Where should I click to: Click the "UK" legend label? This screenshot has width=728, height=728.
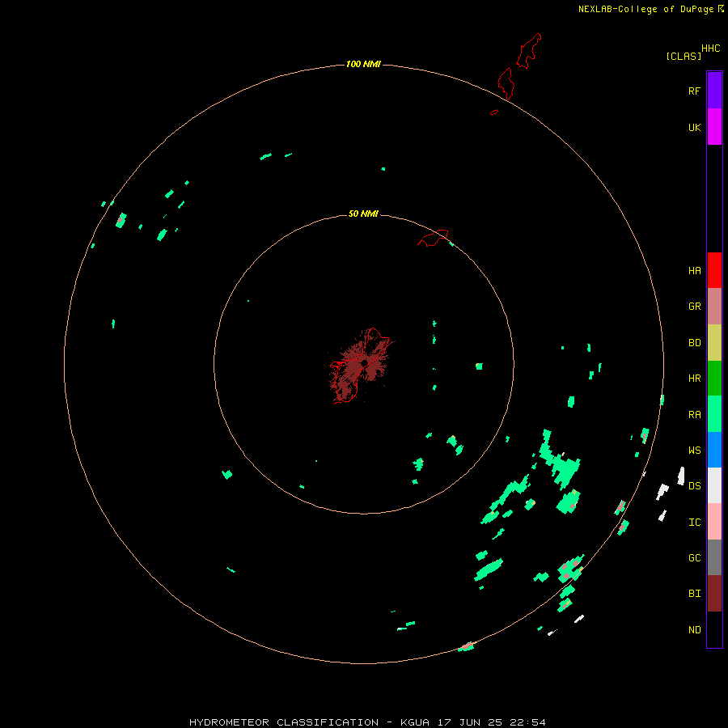pos(694,128)
